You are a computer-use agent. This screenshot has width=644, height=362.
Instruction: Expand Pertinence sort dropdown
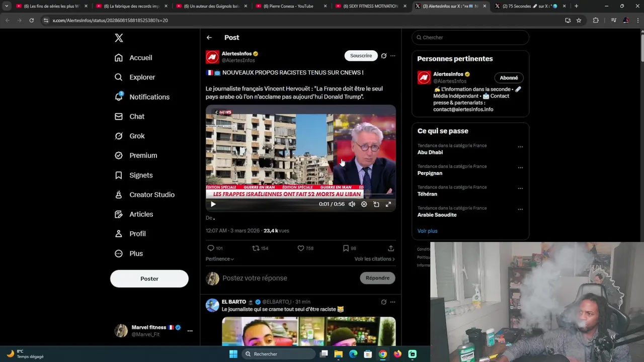coord(220,259)
